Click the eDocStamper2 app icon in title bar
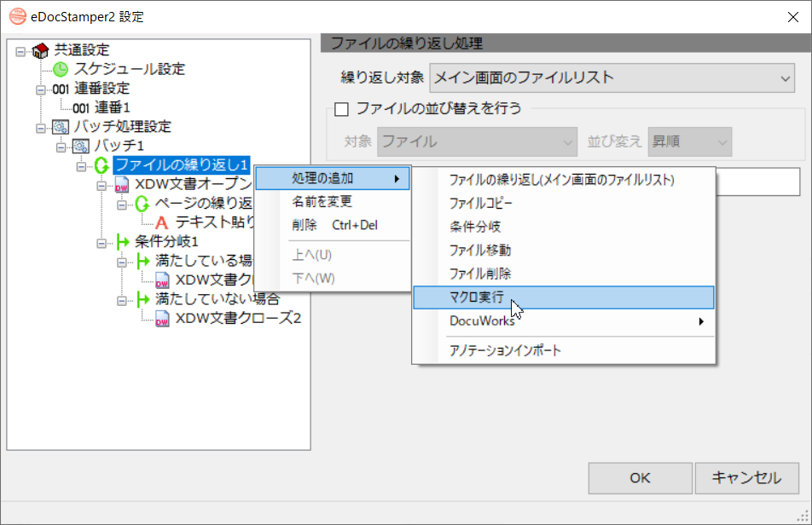This screenshot has height=525, width=812. click(x=18, y=16)
